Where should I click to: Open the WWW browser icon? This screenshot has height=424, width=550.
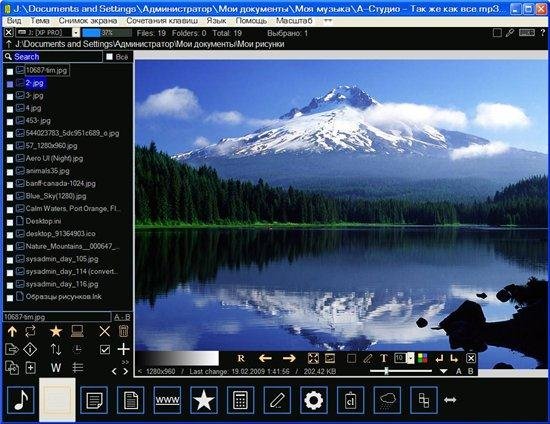167,400
